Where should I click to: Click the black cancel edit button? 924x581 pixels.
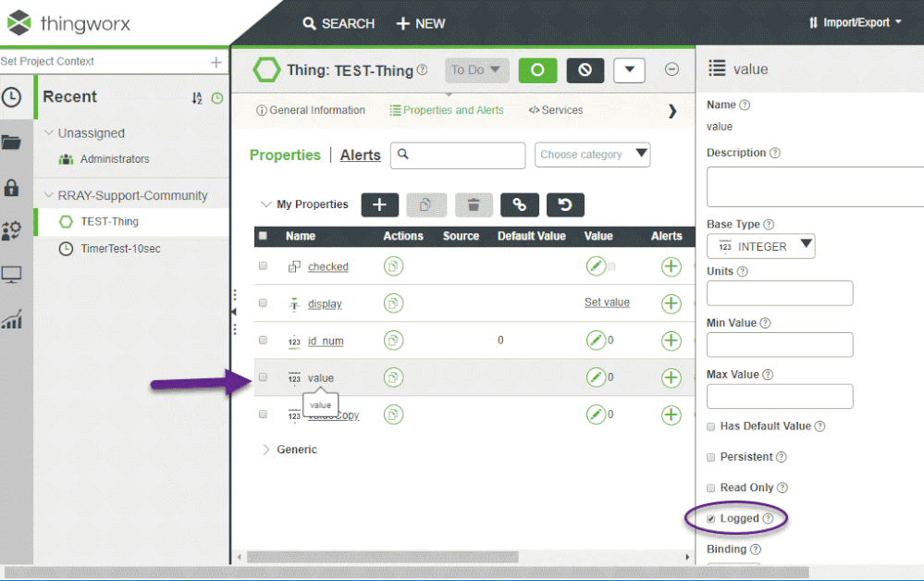585,70
